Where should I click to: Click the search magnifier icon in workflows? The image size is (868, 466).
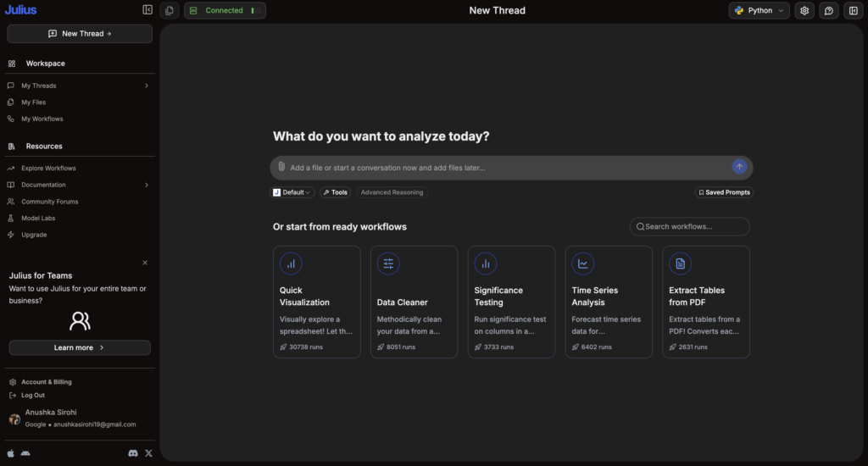click(x=641, y=226)
